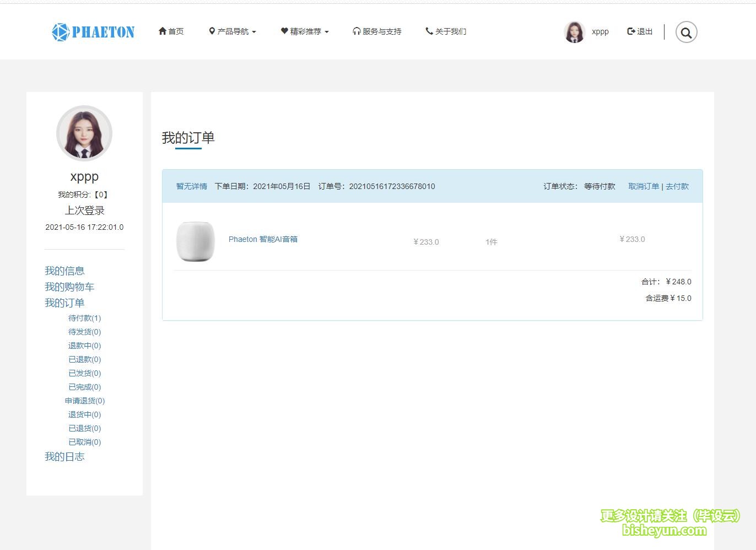Click the Phaeton logo in the header
Image resolution: width=756 pixels, height=550 pixels.
pos(93,32)
